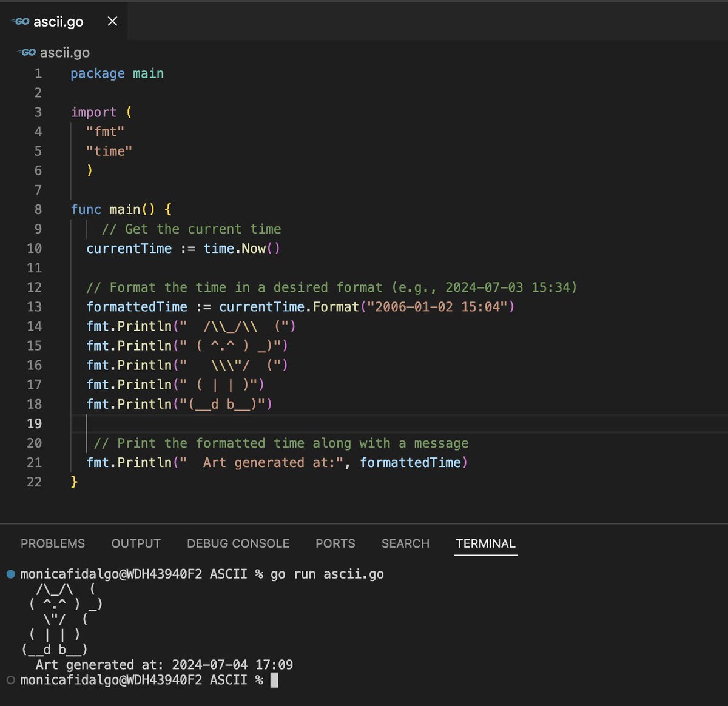Image resolution: width=728 pixels, height=706 pixels.
Task: Select the terminal cursor block
Action: (x=275, y=679)
